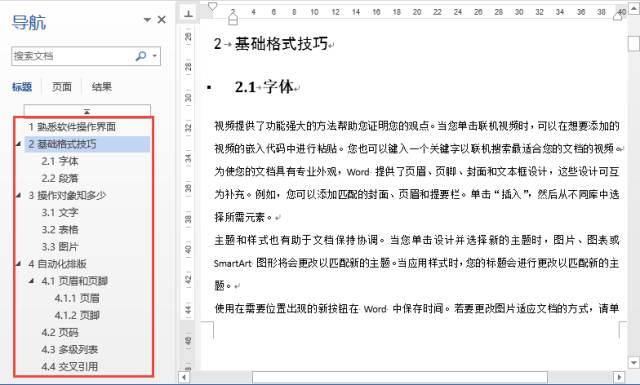Click the horizontal scrollbar left arrow
This screenshot has height=385, width=640.
(x=184, y=376)
